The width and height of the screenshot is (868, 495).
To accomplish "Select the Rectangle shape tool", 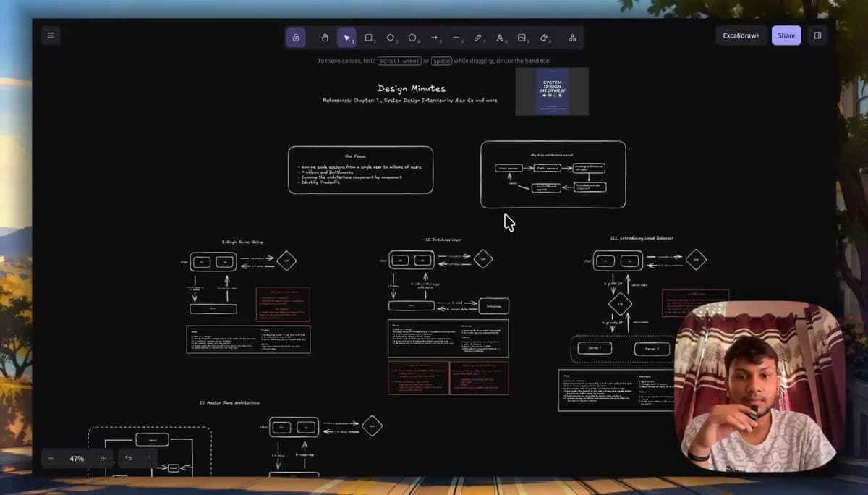I will pyautogui.click(x=369, y=38).
